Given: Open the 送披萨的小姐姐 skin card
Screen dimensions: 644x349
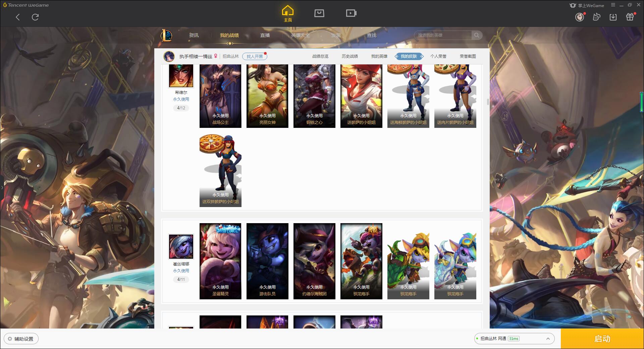Looking at the screenshot, I should (x=361, y=96).
